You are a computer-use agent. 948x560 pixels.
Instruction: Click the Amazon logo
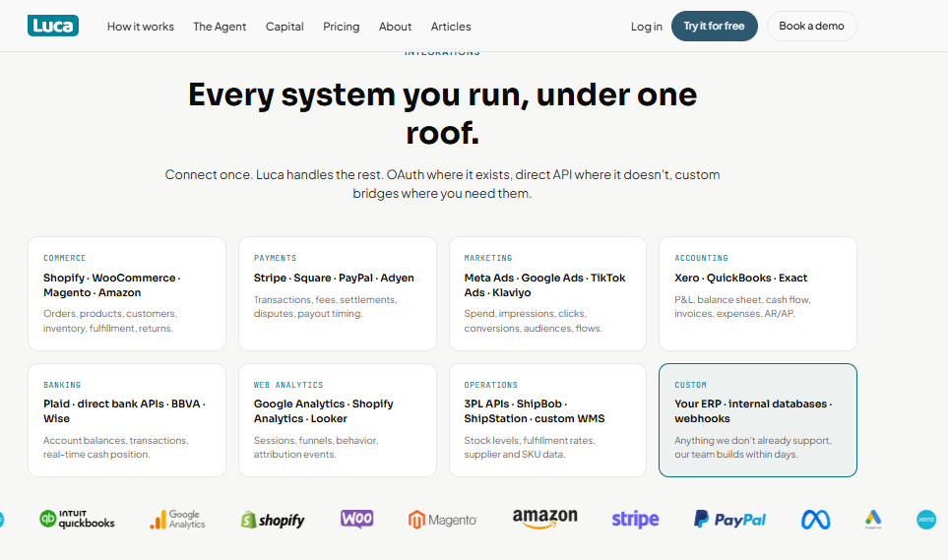pos(545,519)
